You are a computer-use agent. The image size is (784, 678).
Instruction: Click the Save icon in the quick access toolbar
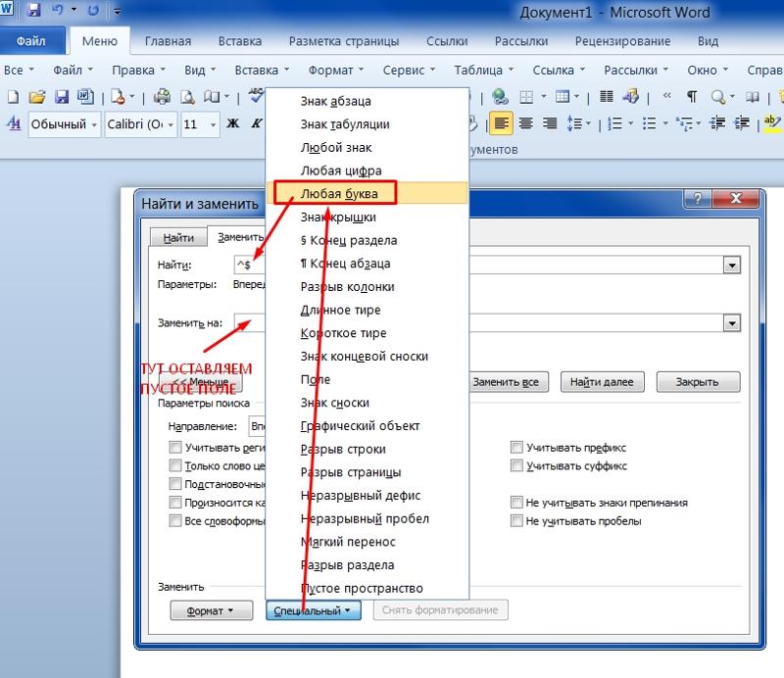click(x=35, y=12)
